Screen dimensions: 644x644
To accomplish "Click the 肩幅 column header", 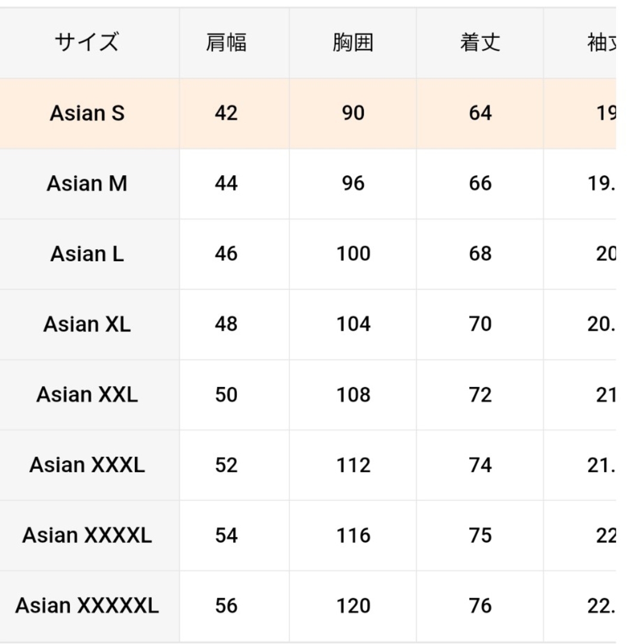I will coord(227,42).
